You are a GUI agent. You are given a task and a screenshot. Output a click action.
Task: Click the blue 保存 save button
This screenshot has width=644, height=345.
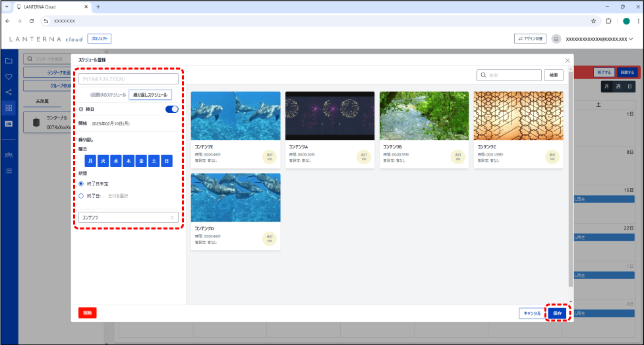(557, 313)
